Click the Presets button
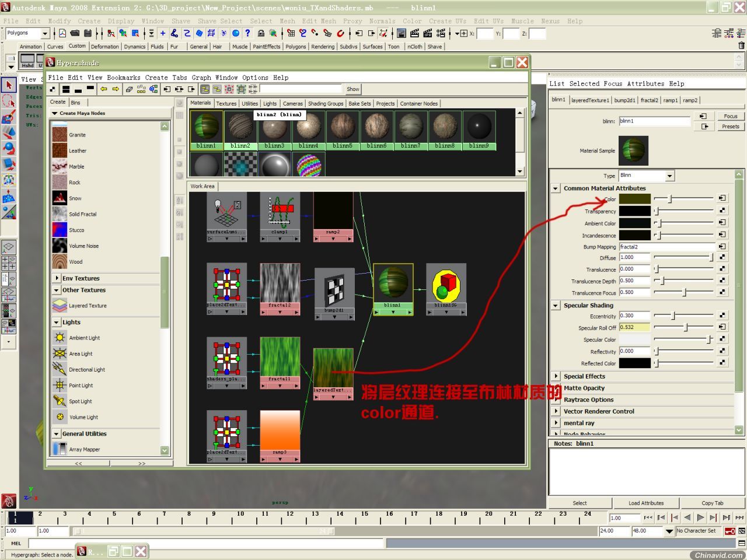This screenshot has width=747, height=560. [x=731, y=126]
